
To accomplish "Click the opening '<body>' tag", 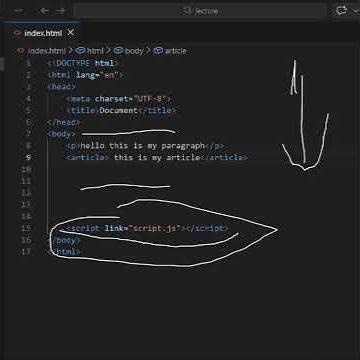I will (x=62, y=134).
